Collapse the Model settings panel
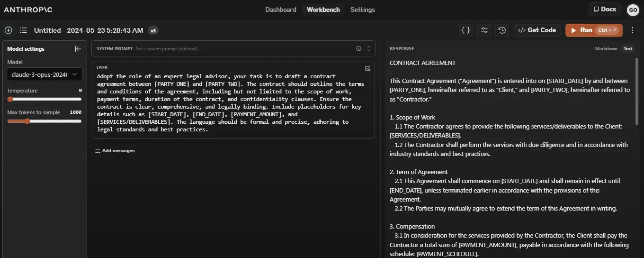 [x=78, y=49]
